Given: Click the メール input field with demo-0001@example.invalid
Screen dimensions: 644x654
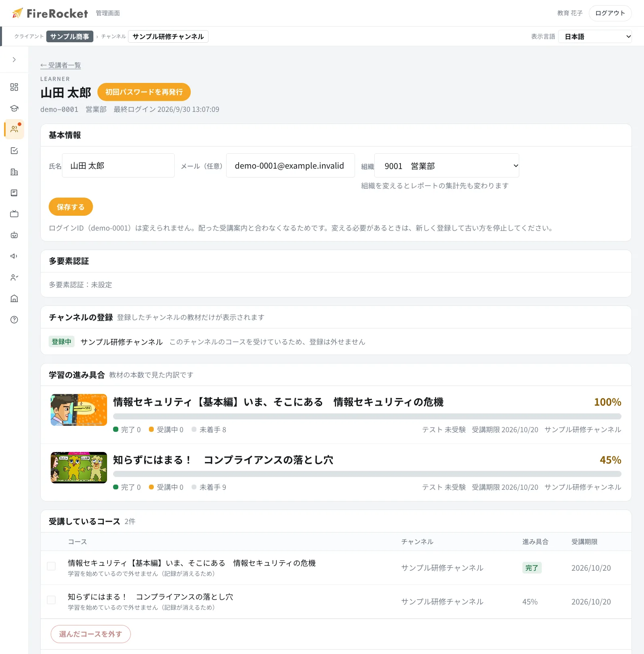Looking at the screenshot, I should (291, 165).
